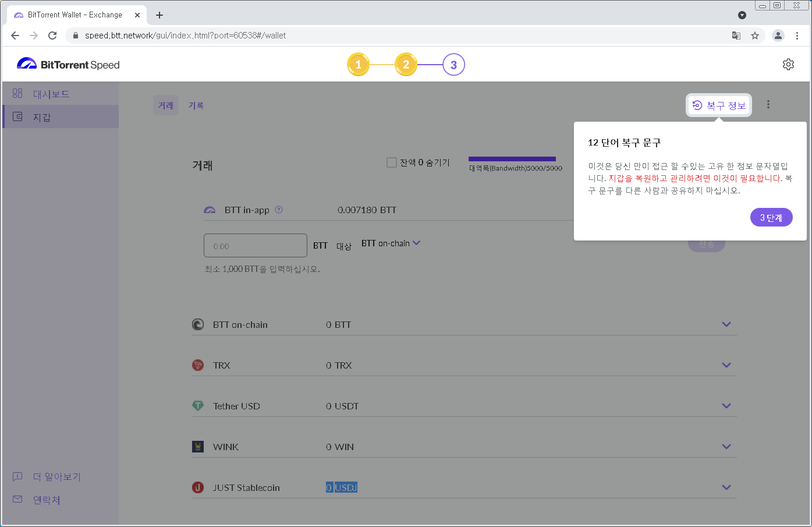
Task: Select step 2 coin in progress indicator
Action: tap(406, 65)
